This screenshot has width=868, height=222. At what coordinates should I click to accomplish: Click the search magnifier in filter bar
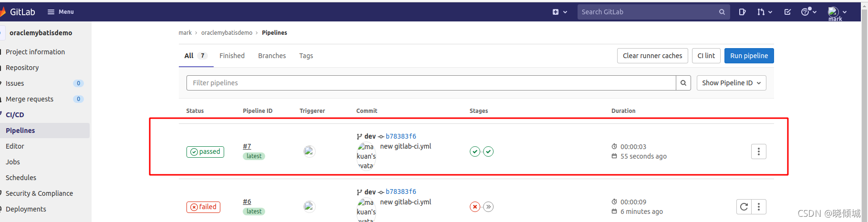pos(683,83)
